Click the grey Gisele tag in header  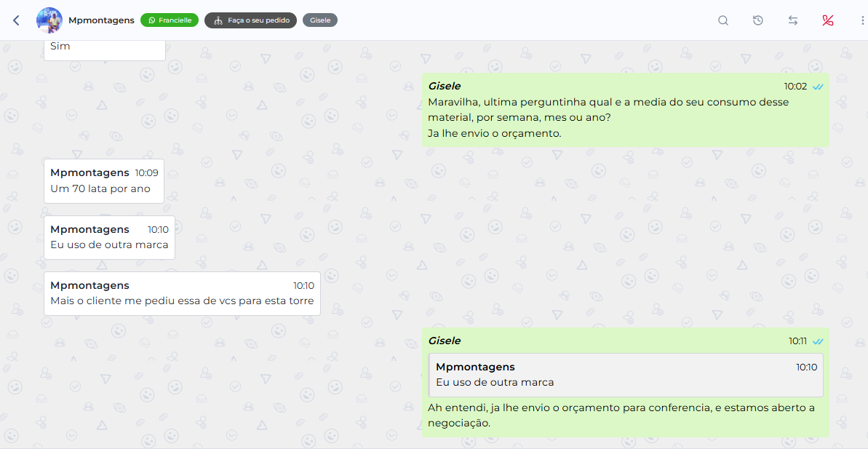(320, 20)
